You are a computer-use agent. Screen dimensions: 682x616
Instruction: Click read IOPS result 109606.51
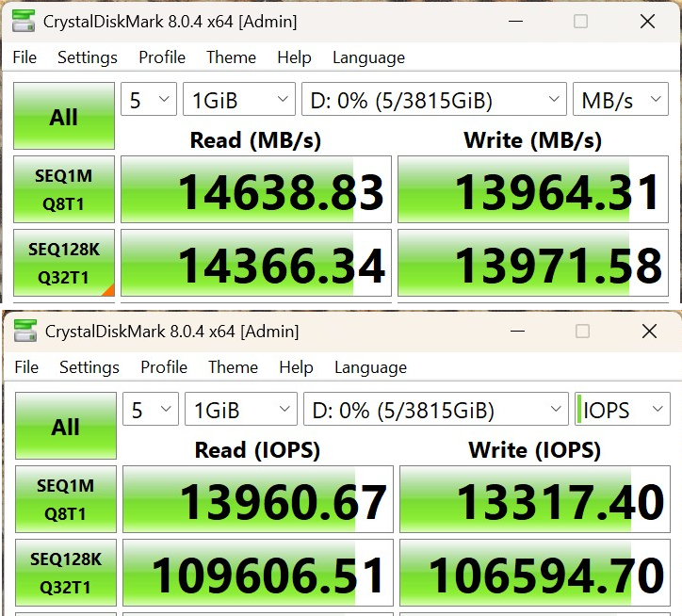pyautogui.click(x=258, y=573)
